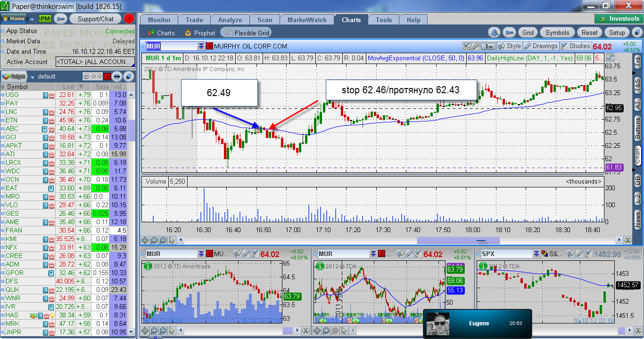Screen dimensions: 644x339
Task: Click the main chart's share/scissors icon
Action: [467, 46]
